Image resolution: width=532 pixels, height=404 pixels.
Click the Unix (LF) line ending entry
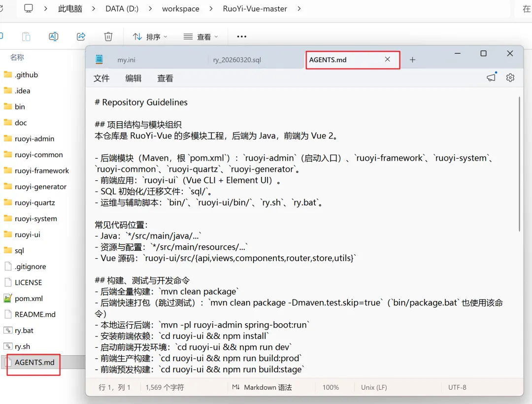(x=374, y=387)
